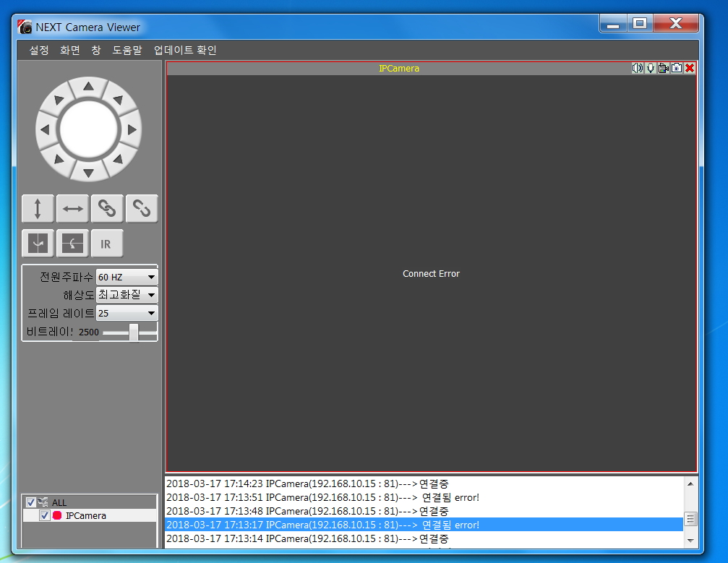Select the IPCamera row in device tree

(90, 515)
